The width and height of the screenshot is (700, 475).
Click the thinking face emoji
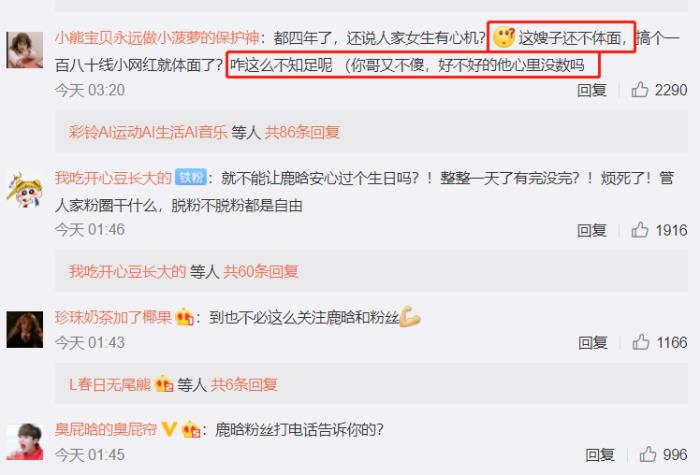(504, 38)
